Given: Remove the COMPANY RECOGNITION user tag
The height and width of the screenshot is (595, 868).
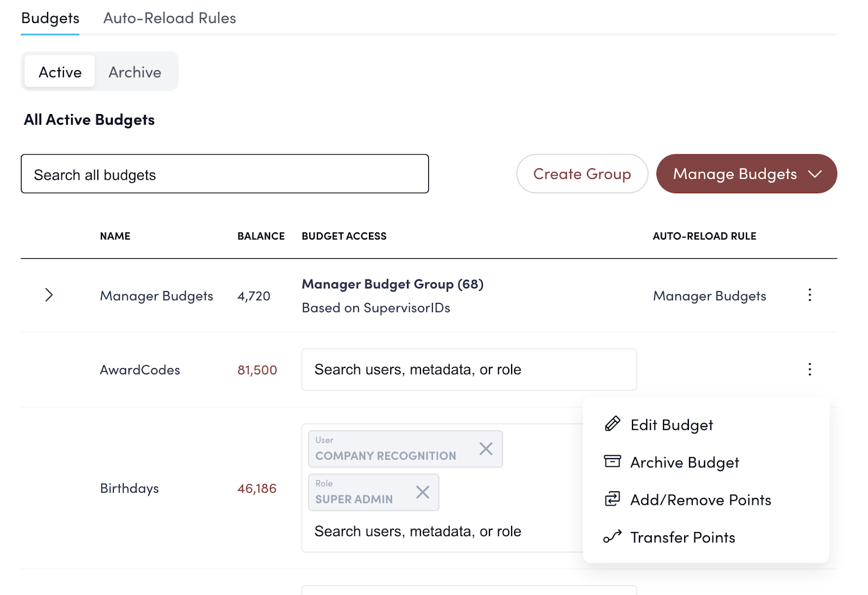Looking at the screenshot, I should point(486,448).
